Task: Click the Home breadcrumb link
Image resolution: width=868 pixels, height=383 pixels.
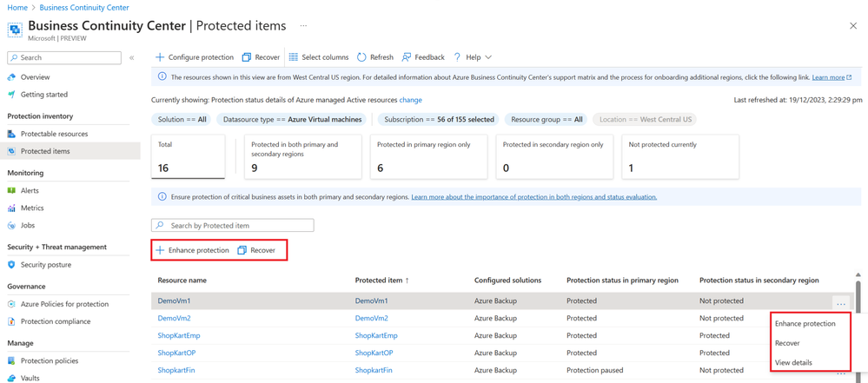Action: pos(16,8)
